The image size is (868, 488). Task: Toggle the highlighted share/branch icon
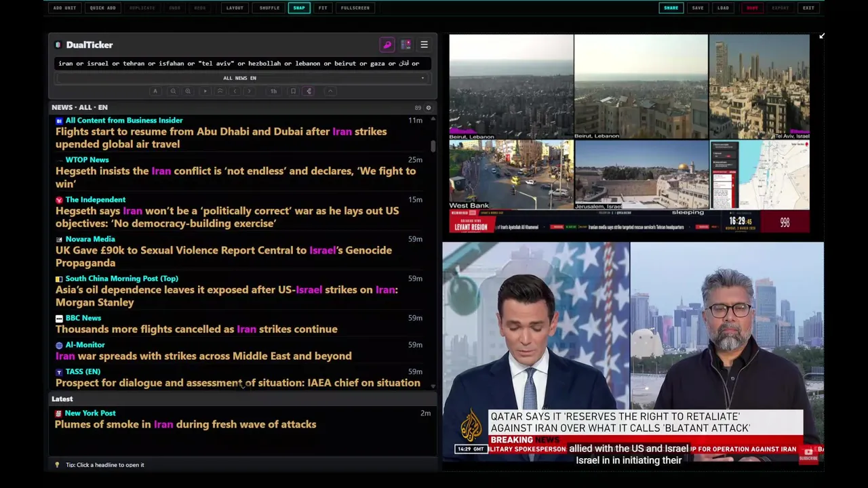pyautogui.click(x=309, y=91)
